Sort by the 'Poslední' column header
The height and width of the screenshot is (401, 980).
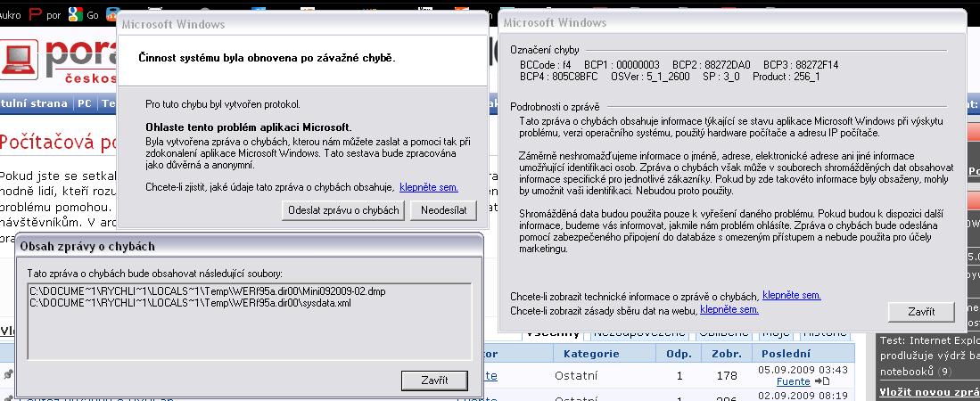786,354
